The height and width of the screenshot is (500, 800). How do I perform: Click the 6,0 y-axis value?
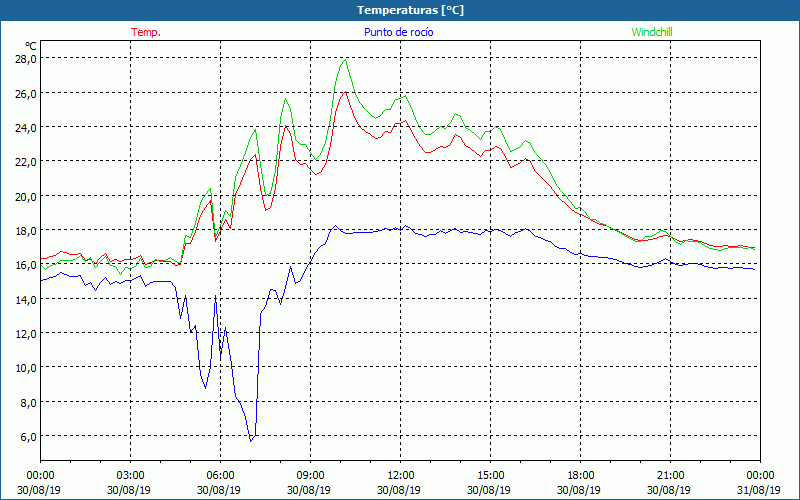tap(29, 437)
